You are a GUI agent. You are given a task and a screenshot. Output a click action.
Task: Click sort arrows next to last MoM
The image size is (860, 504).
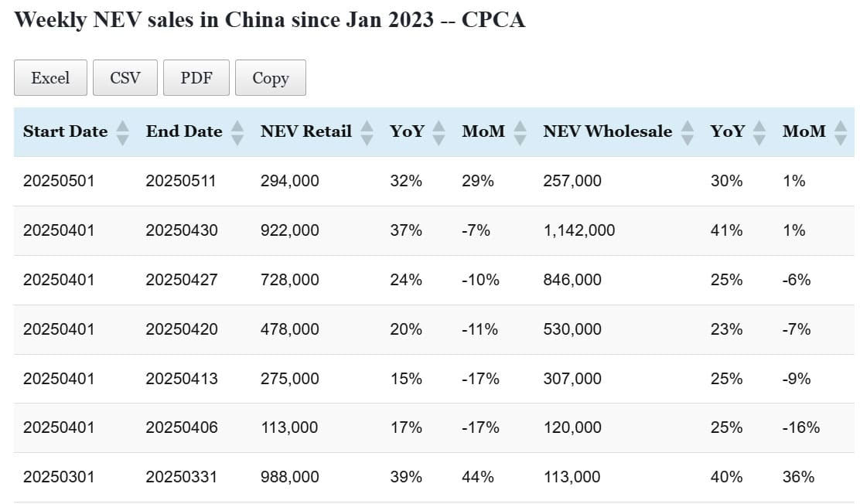(x=841, y=132)
